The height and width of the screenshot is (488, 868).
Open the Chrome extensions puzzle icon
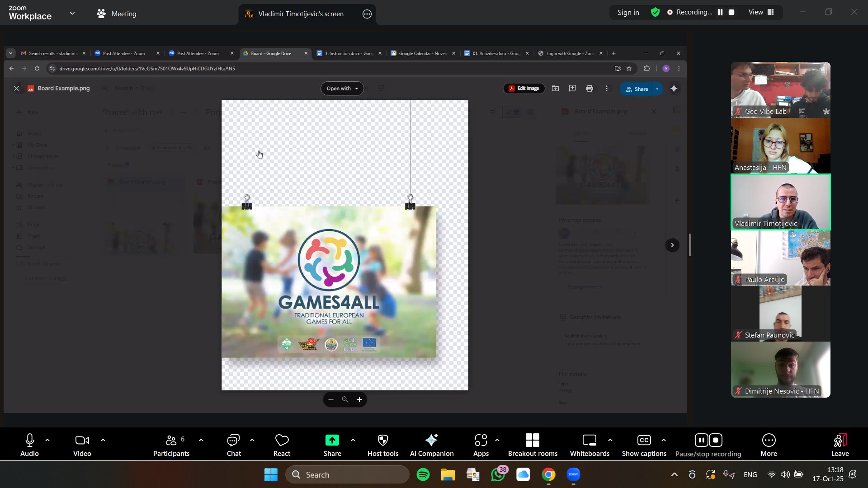click(647, 69)
